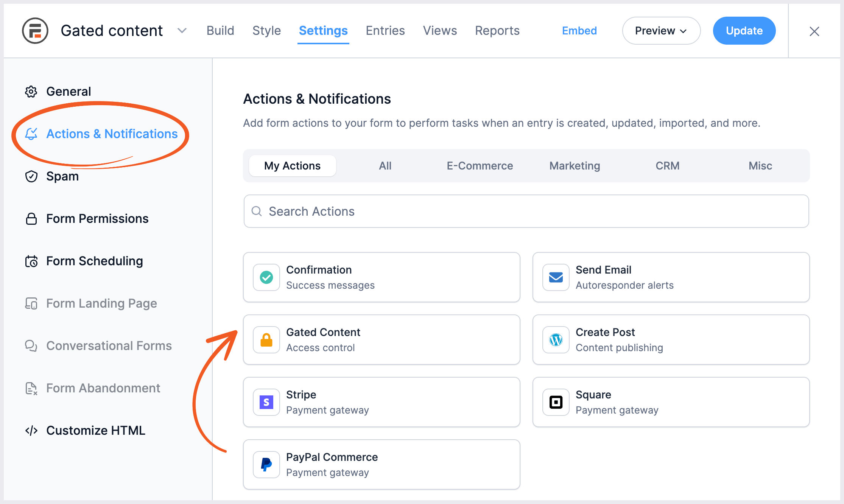Click the Customize HTML code icon
The width and height of the screenshot is (844, 504).
31,431
